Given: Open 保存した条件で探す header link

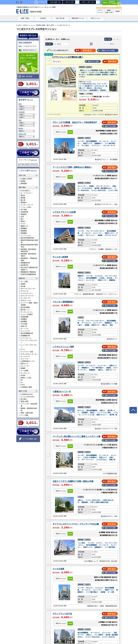Looking at the screenshot, I should 88,2.
